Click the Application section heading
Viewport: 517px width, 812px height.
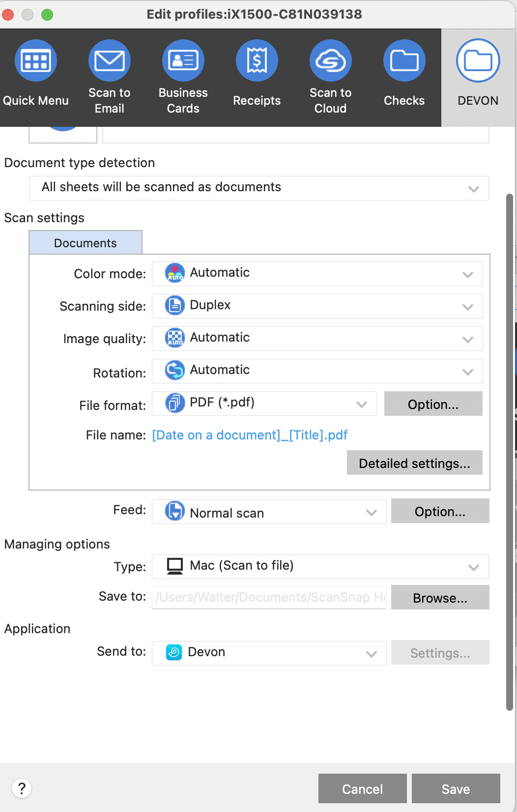pyautogui.click(x=37, y=629)
